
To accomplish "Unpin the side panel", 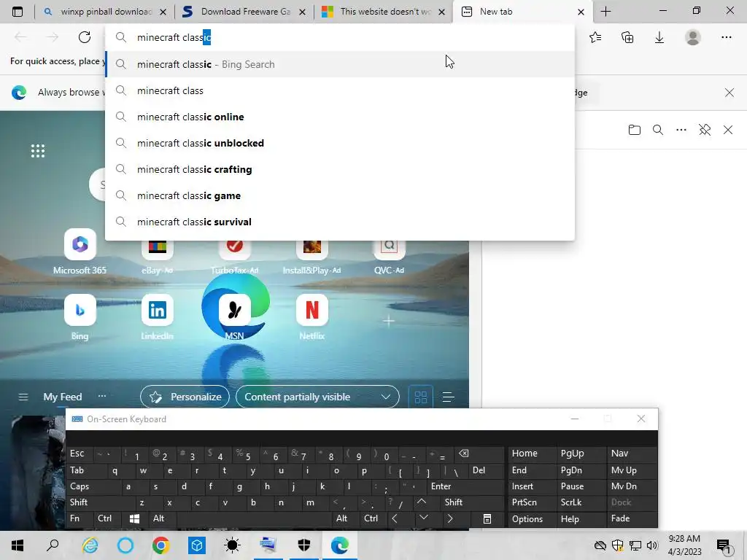I will tap(705, 130).
